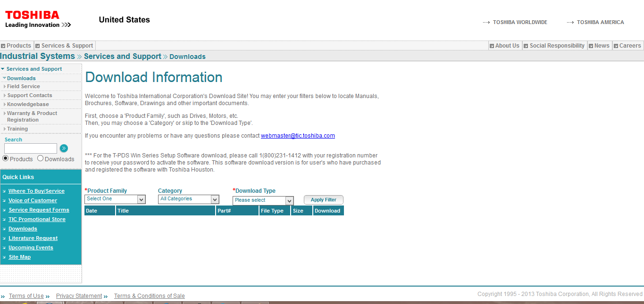Image resolution: width=644 pixels, height=304 pixels.
Task: Open the Product Family dropdown
Action: tap(115, 199)
